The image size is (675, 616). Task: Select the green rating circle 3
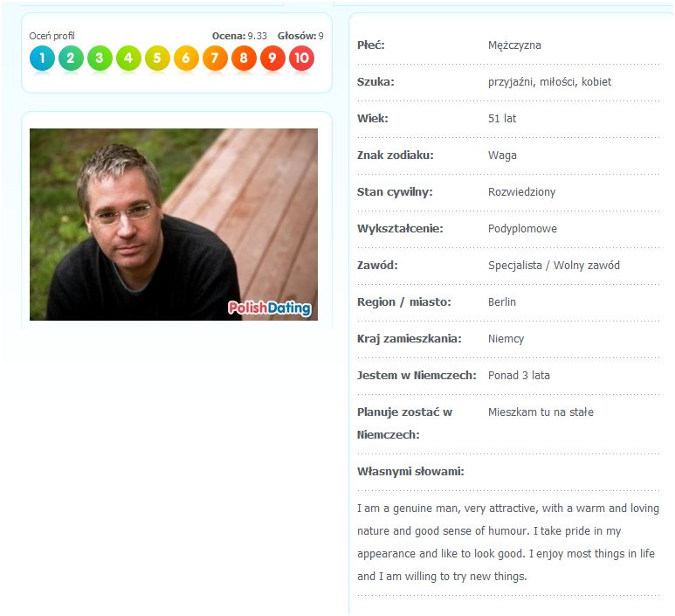tap(100, 59)
